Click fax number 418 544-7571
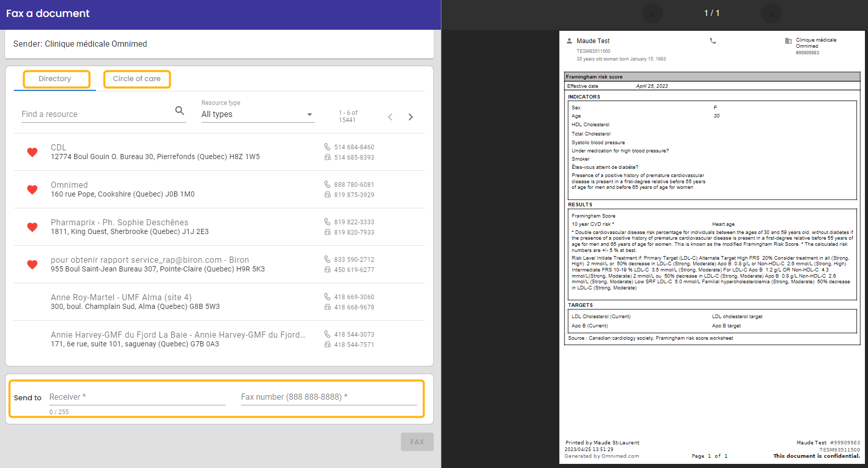This screenshot has width=868, height=468. point(354,345)
